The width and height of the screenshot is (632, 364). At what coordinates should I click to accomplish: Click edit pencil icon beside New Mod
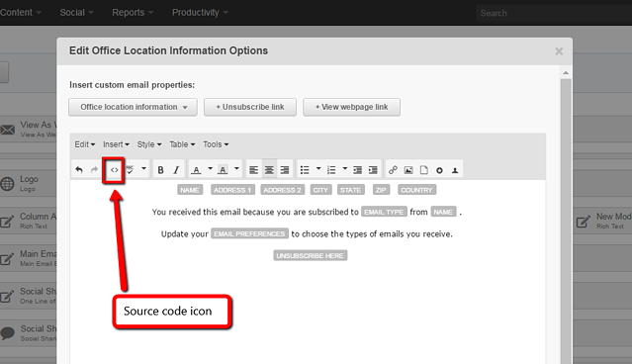[583, 221]
